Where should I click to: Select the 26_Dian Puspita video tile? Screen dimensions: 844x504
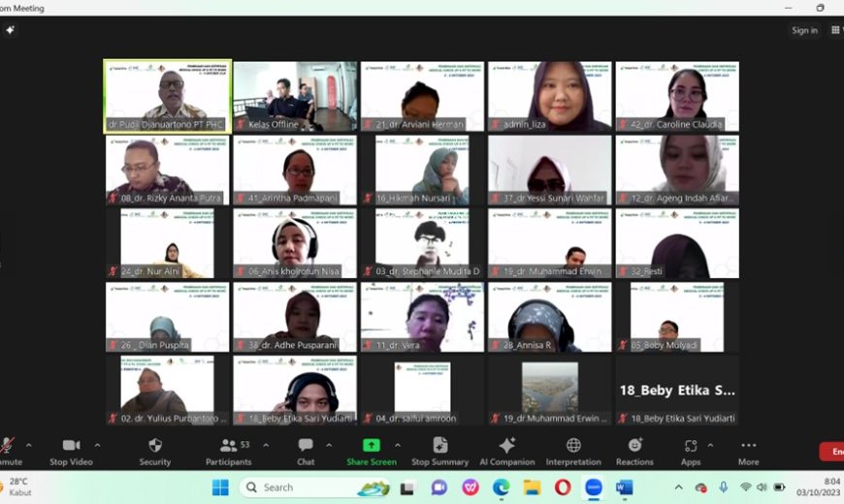point(168,317)
